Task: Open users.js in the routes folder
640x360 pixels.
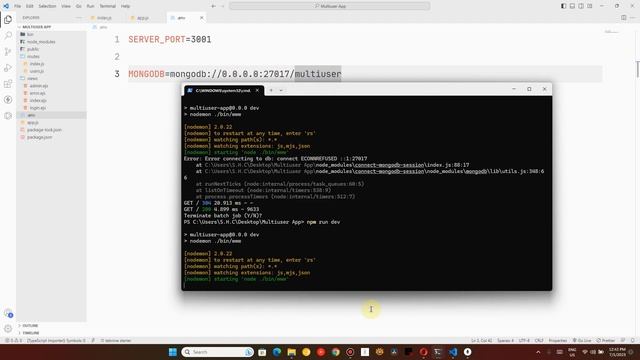Action: pos(37,71)
